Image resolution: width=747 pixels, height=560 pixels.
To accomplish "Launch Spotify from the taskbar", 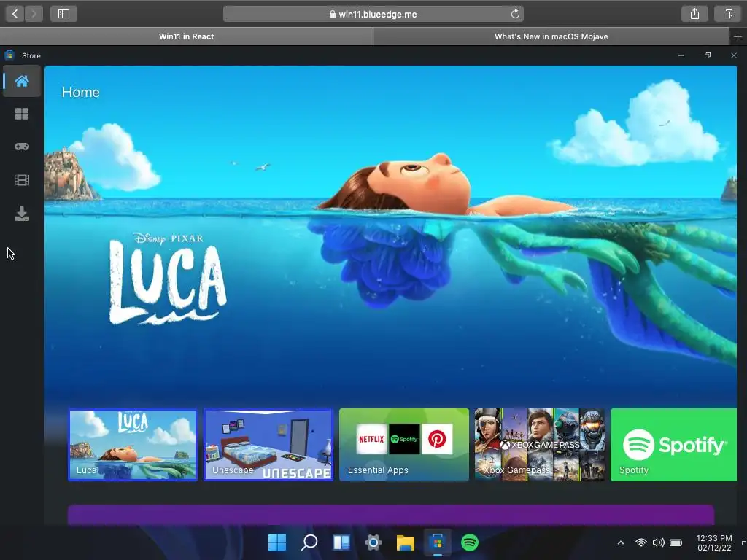I will [470, 542].
